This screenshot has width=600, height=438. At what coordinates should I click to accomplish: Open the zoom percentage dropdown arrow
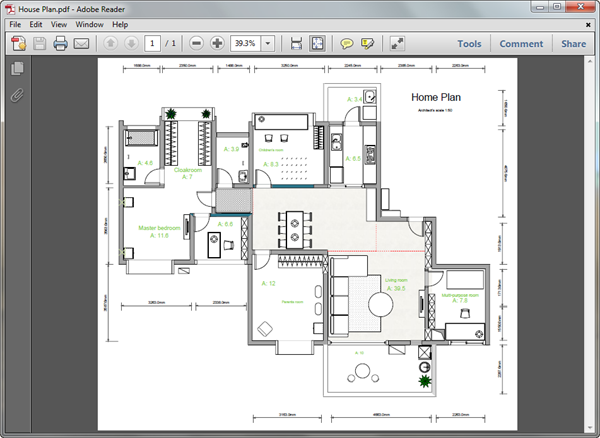click(x=269, y=44)
